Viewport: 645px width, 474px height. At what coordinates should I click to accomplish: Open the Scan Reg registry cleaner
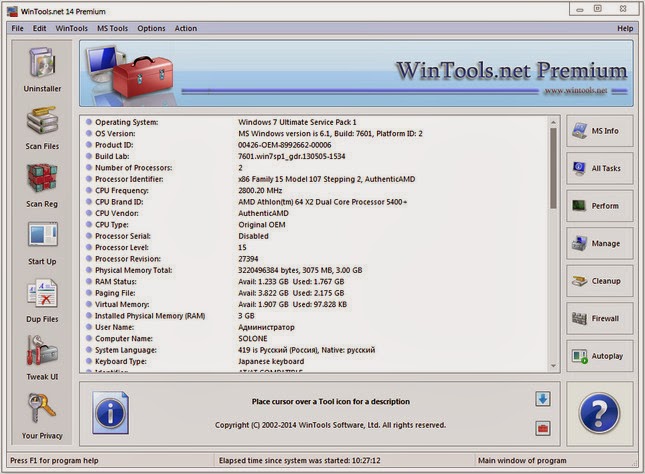click(x=42, y=186)
